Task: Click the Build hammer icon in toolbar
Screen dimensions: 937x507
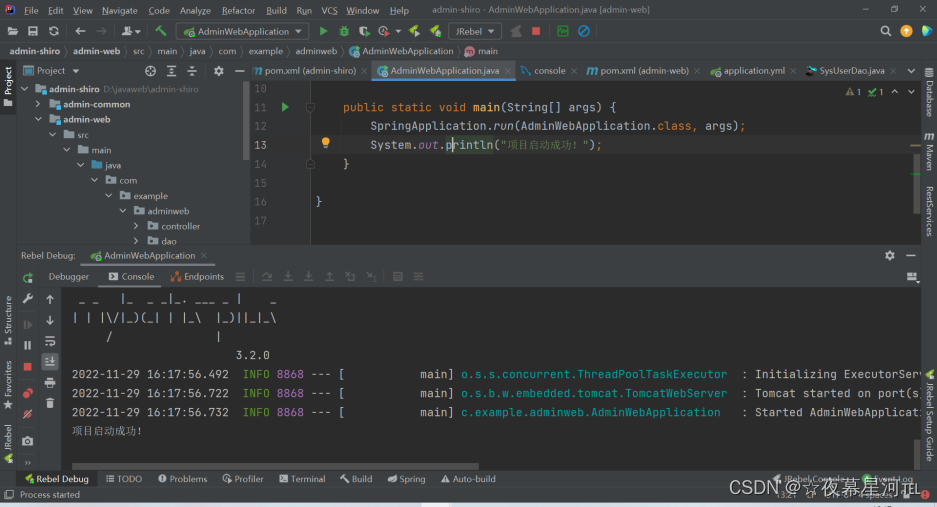Action: (160, 31)
